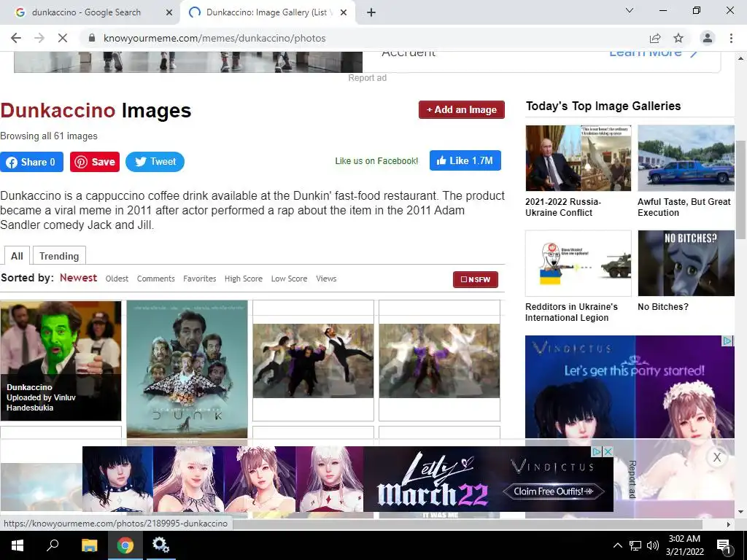Close the bottom banner ad with X
747x560 pixels.
tap(717, 458)
